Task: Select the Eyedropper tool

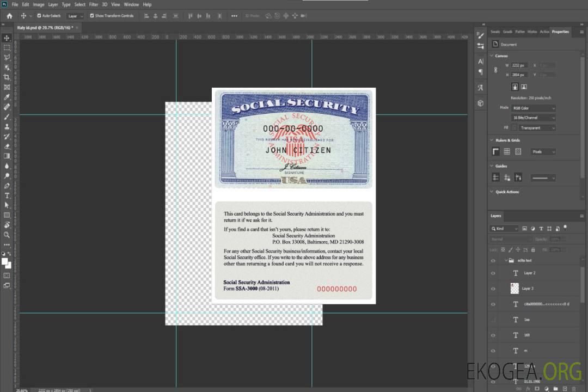Action: (7, 97)
